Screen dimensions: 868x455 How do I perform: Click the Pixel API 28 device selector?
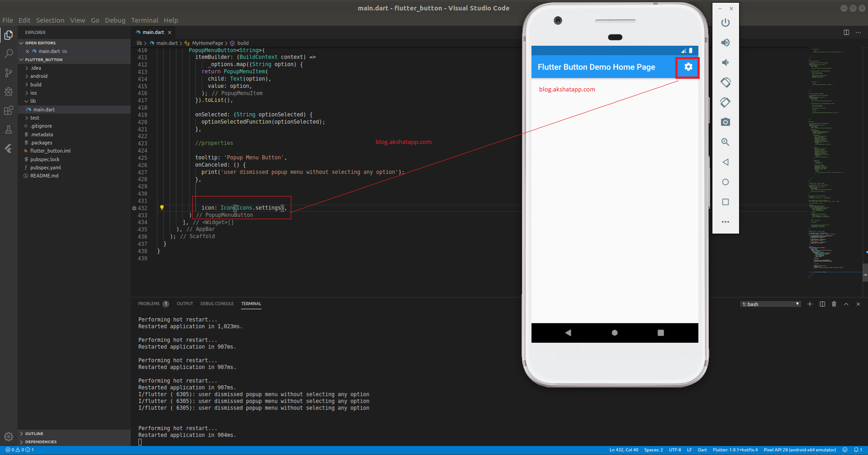[x=800, y=450]
